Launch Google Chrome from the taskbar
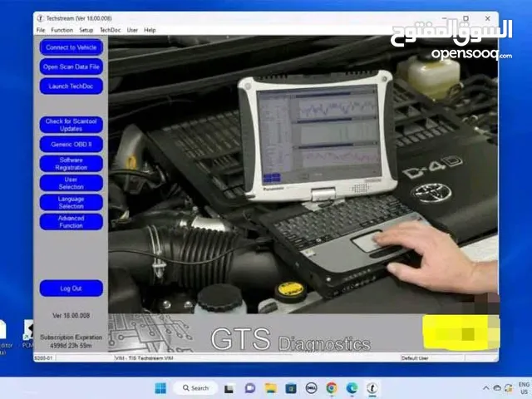532x399 pixels. [332, 388]
